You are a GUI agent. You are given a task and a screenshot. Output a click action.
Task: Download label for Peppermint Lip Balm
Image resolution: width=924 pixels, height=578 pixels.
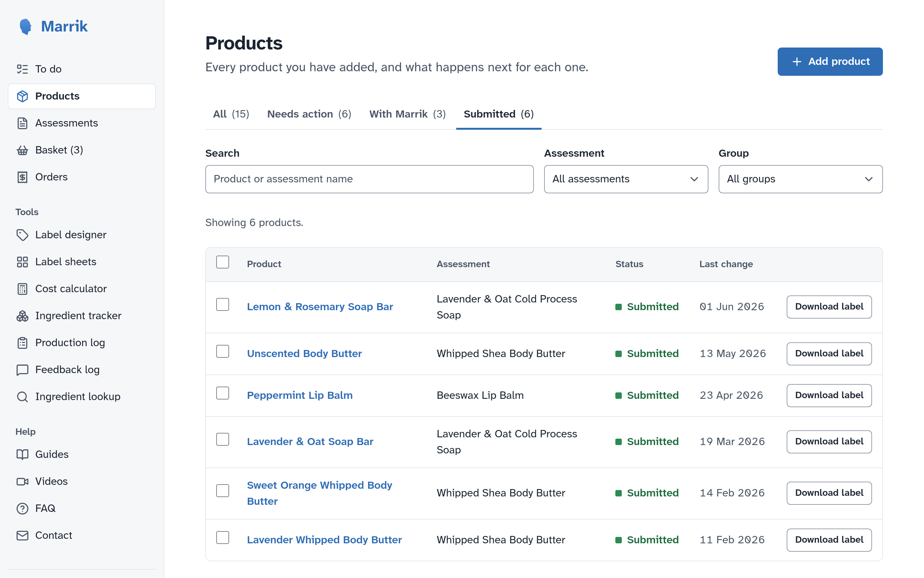829,395
